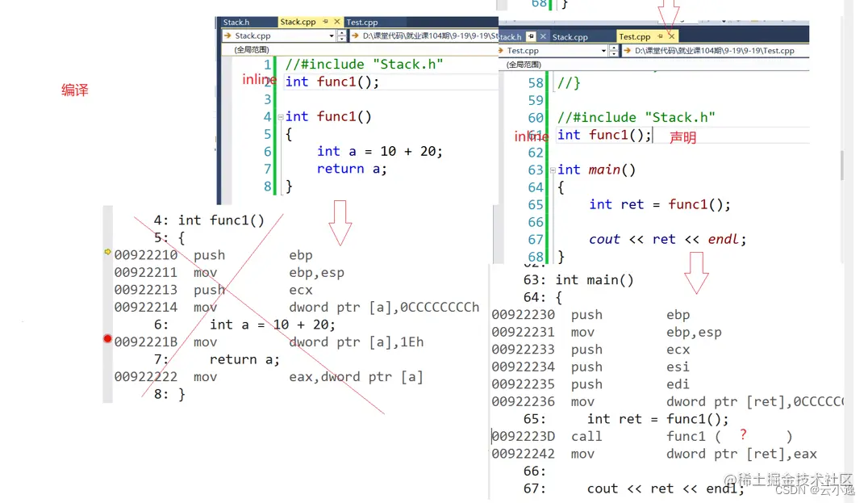Click the right editor vertical scrollbar thumb
This screenshot has width=868, height=503.
tap(842, 166)
